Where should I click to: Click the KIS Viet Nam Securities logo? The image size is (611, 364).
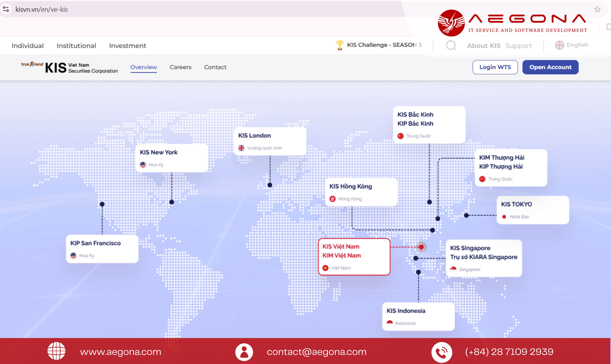pos(69,67)
